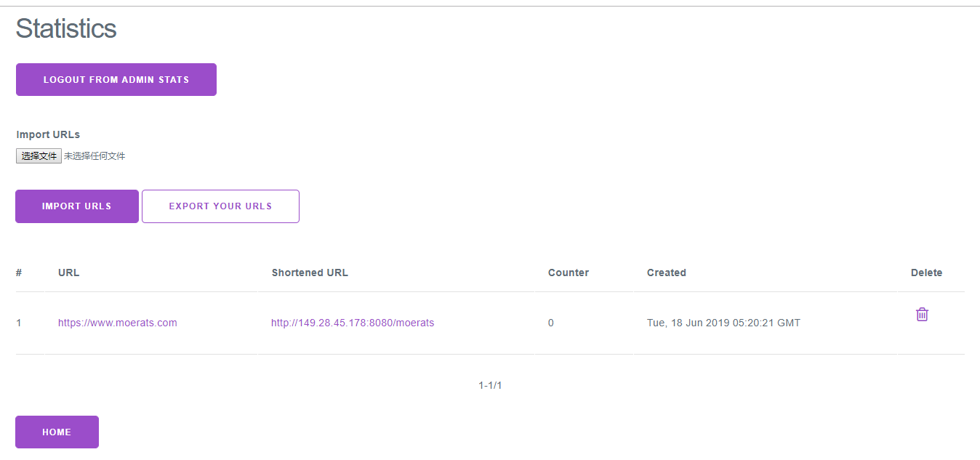
Task: Click the Import URLs purple button
Action: (x=77, y=206)
